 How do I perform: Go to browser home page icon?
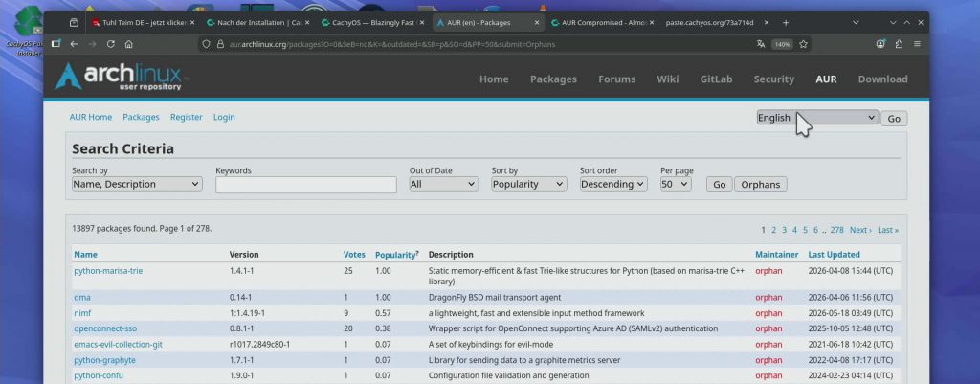point(129,44)
